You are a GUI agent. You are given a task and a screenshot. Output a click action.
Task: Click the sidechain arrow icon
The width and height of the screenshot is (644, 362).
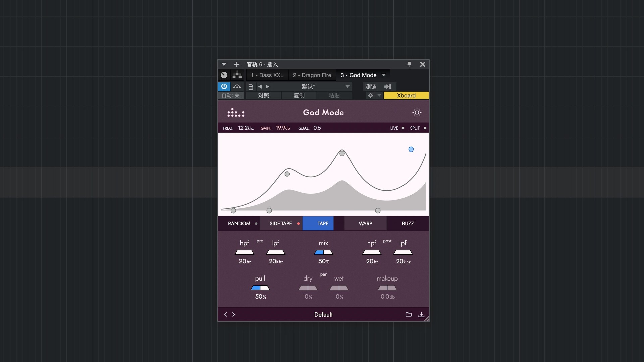tap(388, 86)
